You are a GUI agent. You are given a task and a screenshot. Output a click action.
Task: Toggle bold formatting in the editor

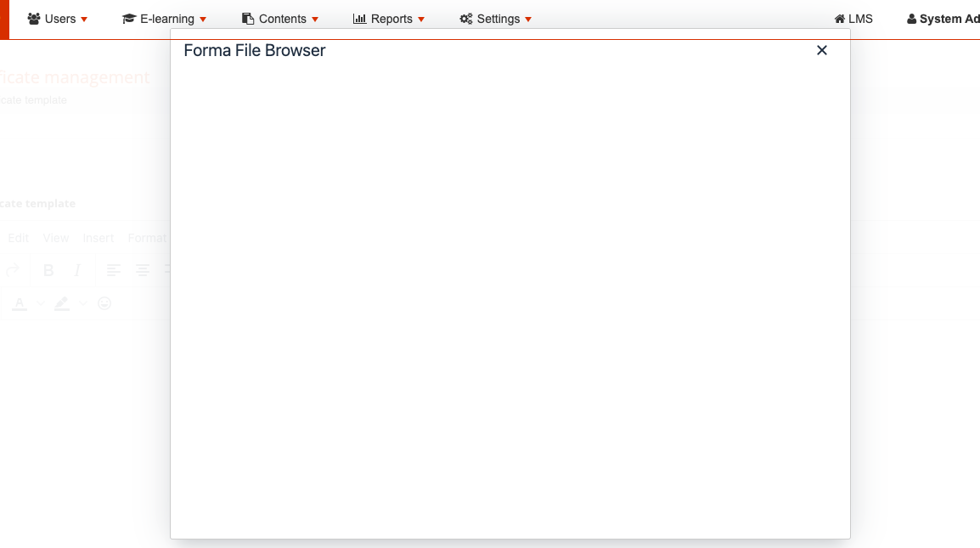point(48,270)
